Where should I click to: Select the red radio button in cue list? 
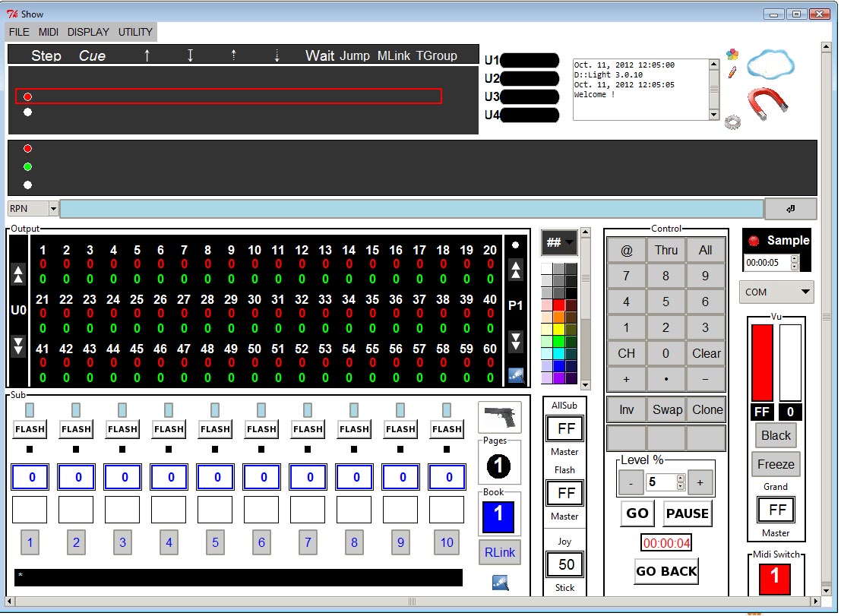click(x=28, y=96)
